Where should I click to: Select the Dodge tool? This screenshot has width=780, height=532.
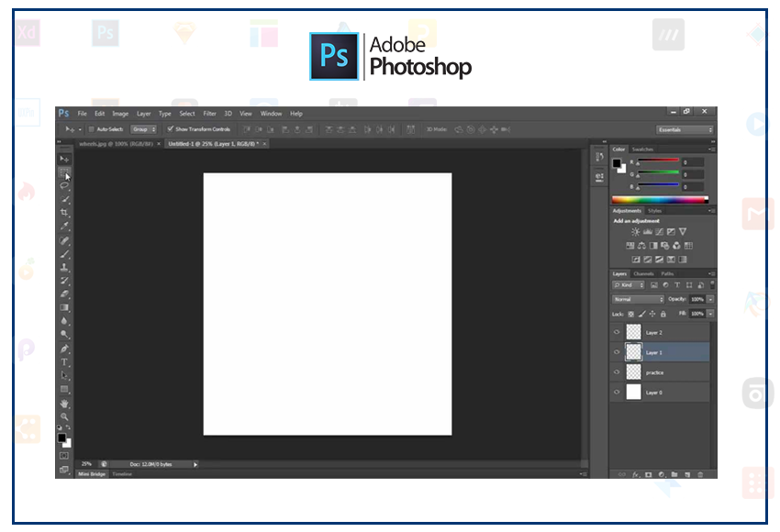(64, 335)
